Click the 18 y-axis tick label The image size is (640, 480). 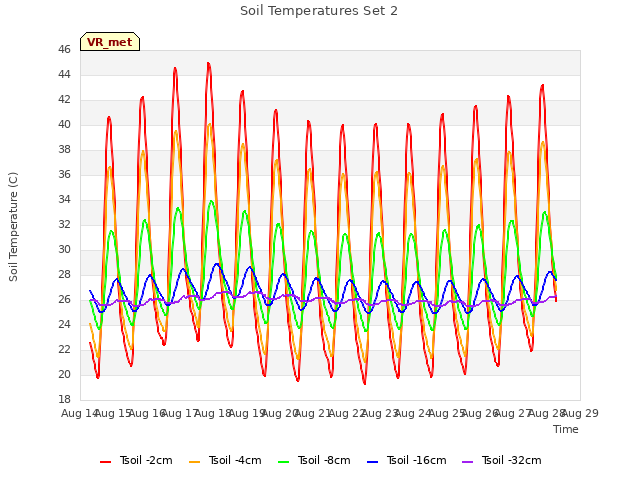[x=64, y=400]
